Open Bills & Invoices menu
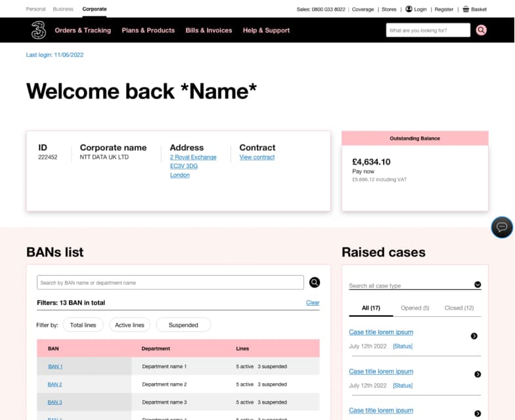The image size is (515, 420). coord(209,30)
